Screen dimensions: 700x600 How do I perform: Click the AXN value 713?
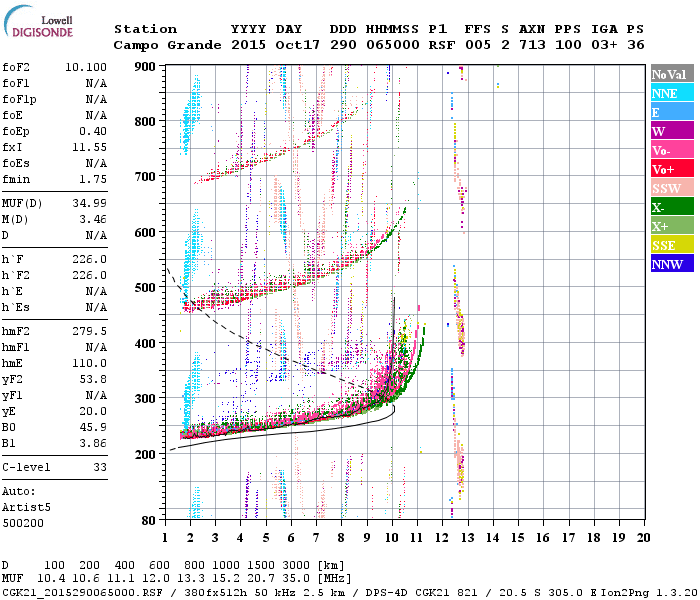pos(532,45)
